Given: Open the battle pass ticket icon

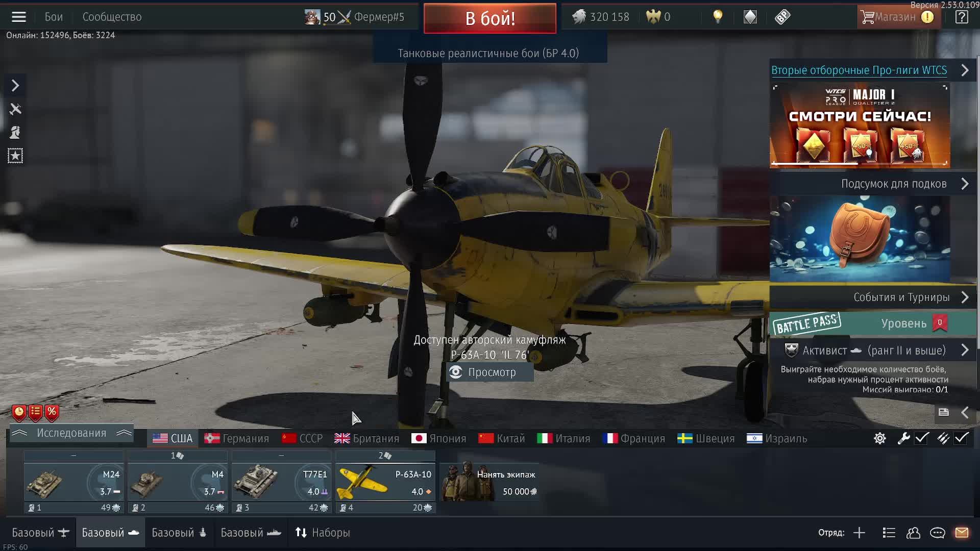Looking at the screenshot, I should pyautogui.click(x=782, y=17).
